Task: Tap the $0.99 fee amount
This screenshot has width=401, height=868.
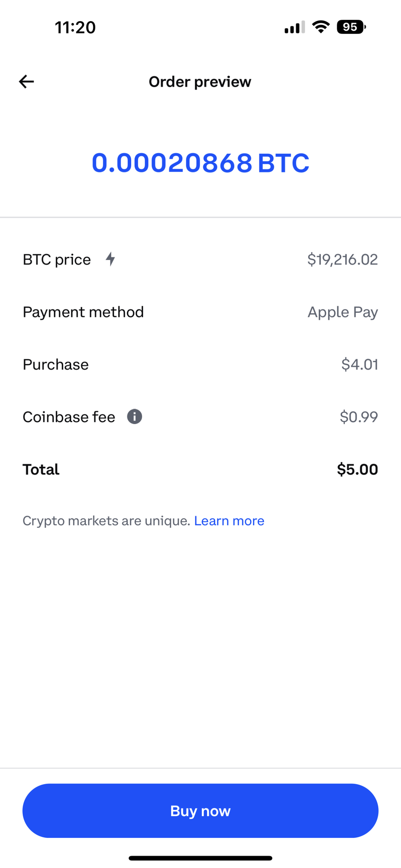Action: pos(359,417)
